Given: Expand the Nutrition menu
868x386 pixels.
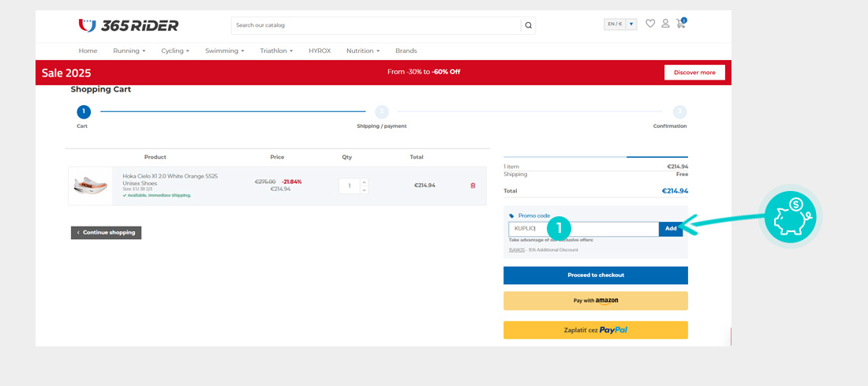Looking at the screenshot, I should pos(362,51).
